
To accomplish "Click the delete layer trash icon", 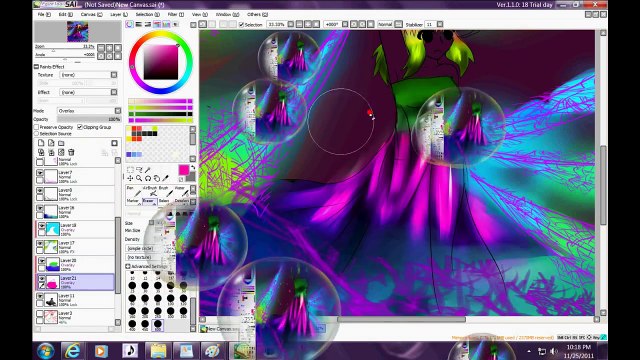I will 71,152.
